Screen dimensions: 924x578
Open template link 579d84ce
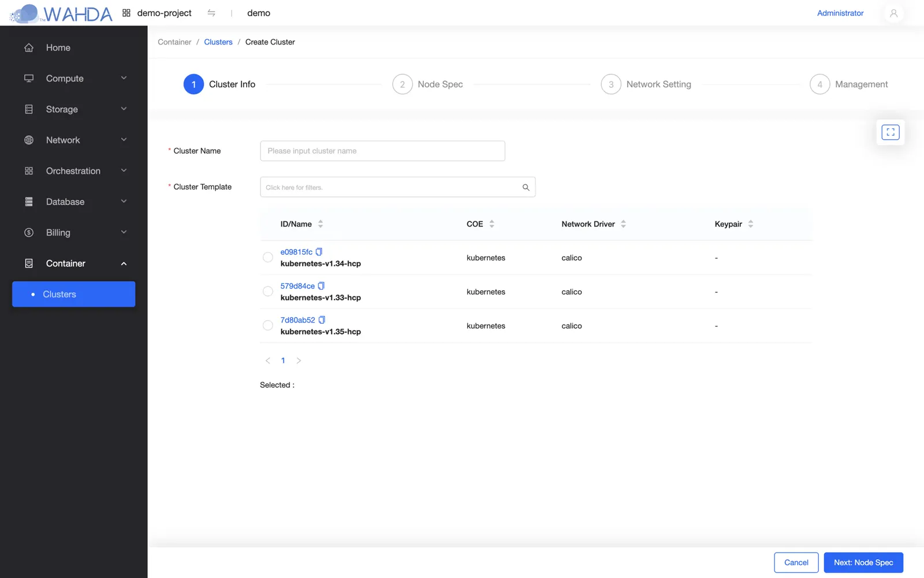(x=297, y=286)
